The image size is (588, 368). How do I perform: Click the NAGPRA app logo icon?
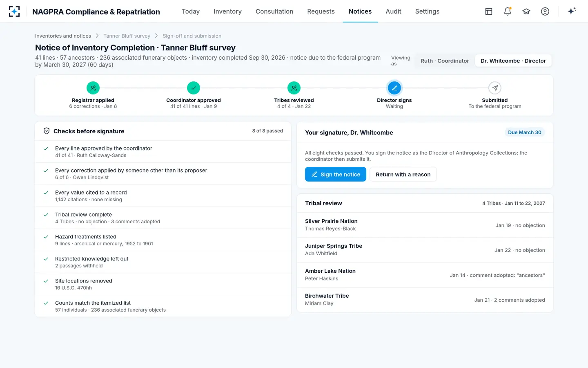click(14, 11)
